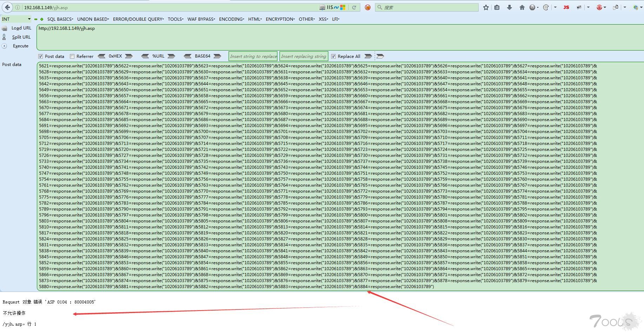Click the Load URL printer icon
644x333 pixels.
(4, 28)
